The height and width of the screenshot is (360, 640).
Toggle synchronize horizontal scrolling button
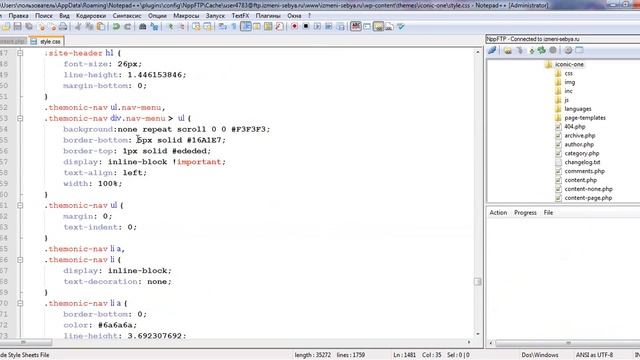click(x=208, y=27)
